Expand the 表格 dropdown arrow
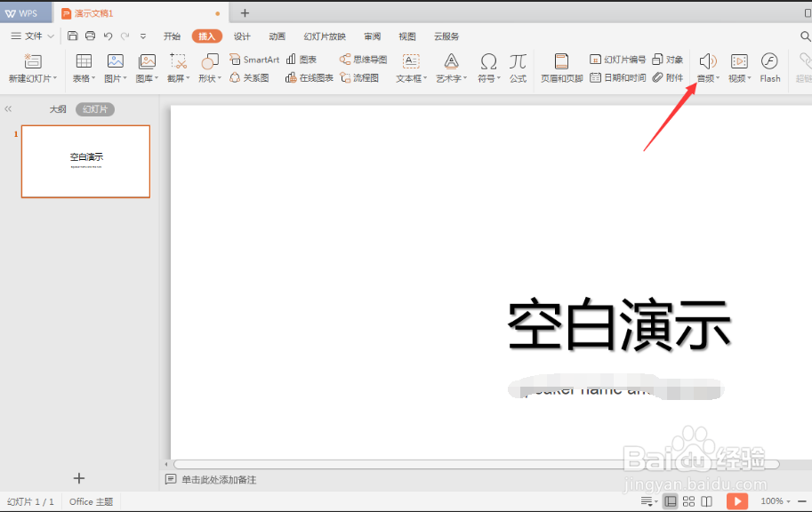This screenshot has height=512, width=812. pyautogui.click(x=93, y=78)
